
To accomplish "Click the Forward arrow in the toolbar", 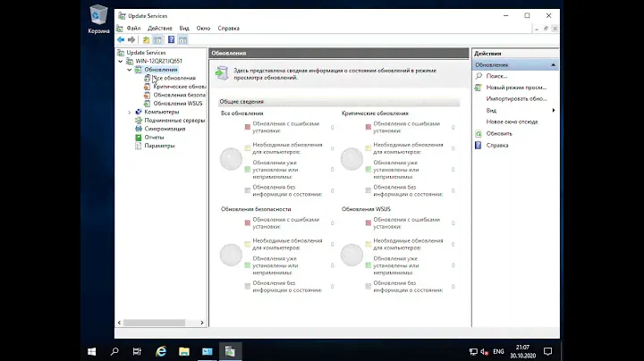I will coord(131,40).
